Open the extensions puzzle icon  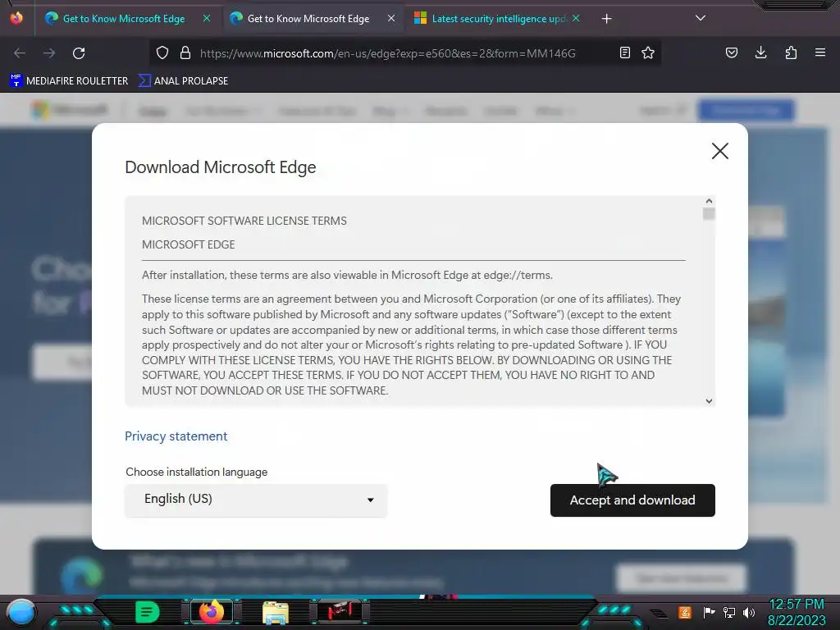(x=791, y=52)
